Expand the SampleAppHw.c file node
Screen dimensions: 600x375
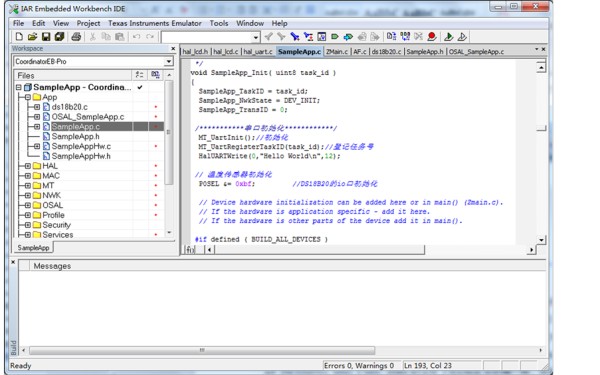[37, 146]
